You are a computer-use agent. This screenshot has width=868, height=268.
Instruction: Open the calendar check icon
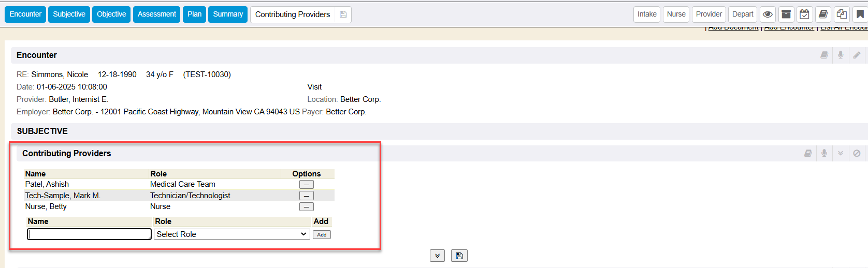tap(804, 14)
